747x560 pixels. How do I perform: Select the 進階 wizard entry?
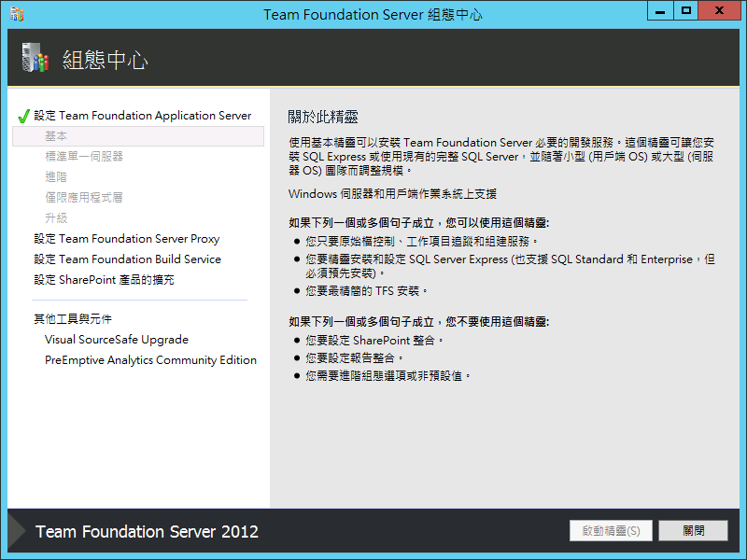pos(56,177)
